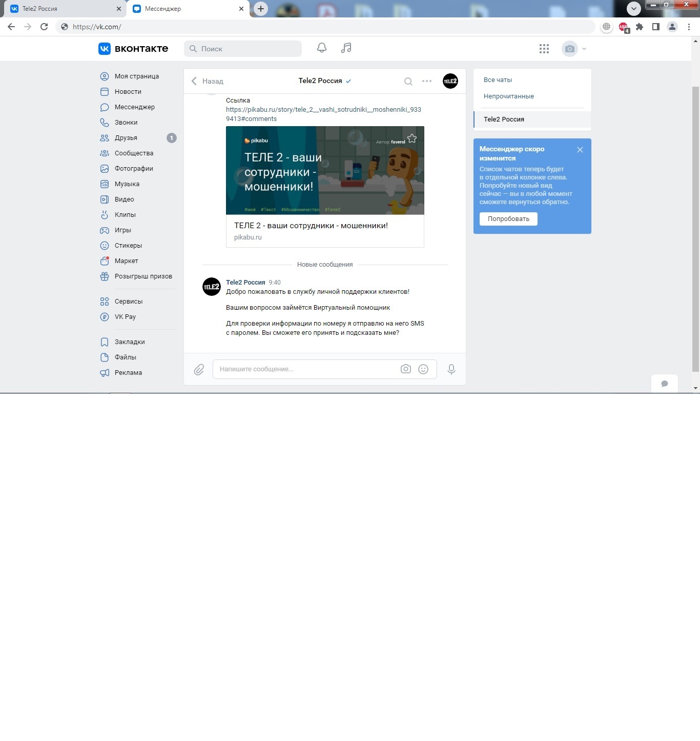
Task: Open the VK services grid icon
Action: [544, 49]
